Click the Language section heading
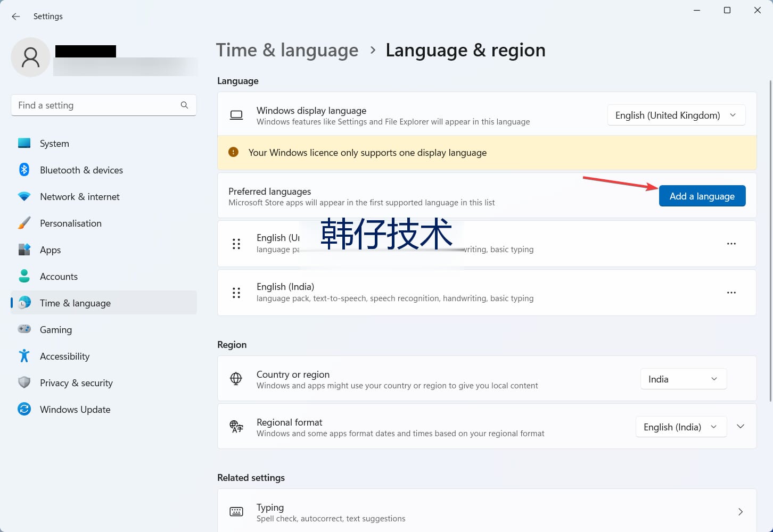 point(238,81)
